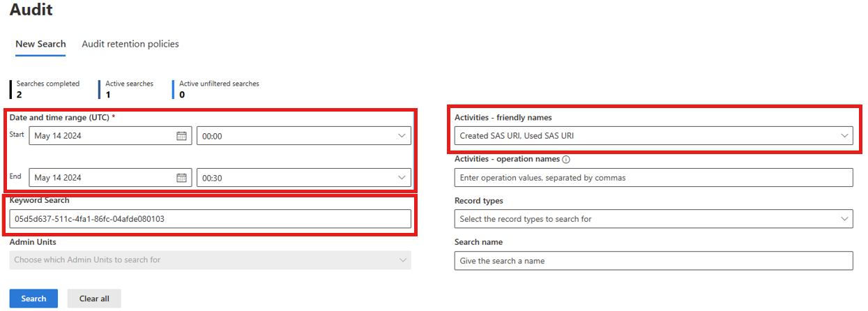The image size is (868, 311).
Task: Click the blue Search button
Action: click(33, 298)
